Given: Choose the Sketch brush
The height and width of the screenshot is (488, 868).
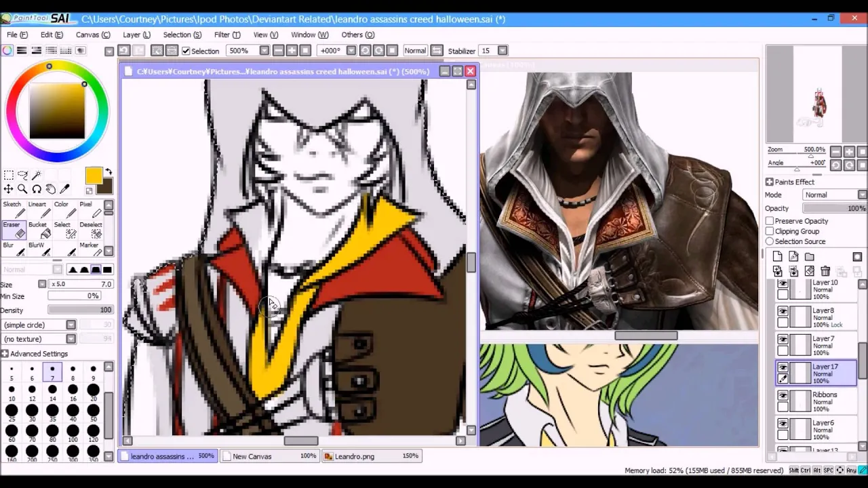Looking at the screenshot, I should pyautogui.click(x=14, y=209).
